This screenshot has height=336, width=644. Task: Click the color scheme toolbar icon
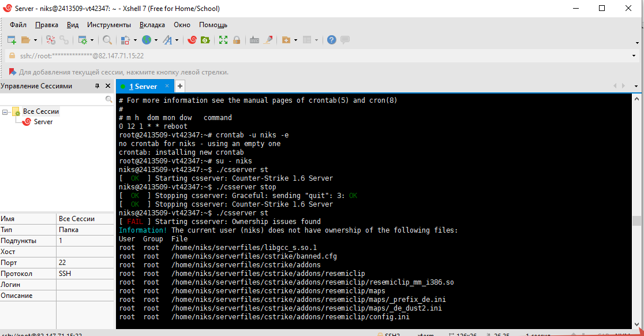(125, 40)
